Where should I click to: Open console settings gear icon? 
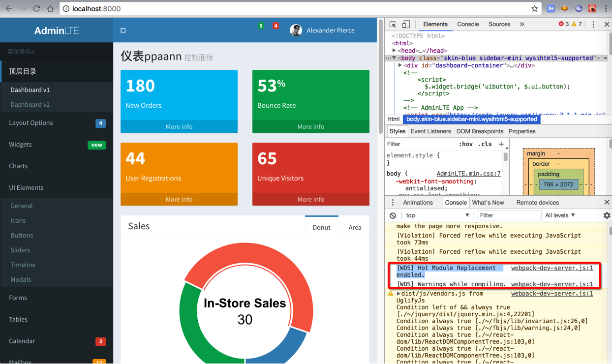pyautogui.click(x=607, y=215)
